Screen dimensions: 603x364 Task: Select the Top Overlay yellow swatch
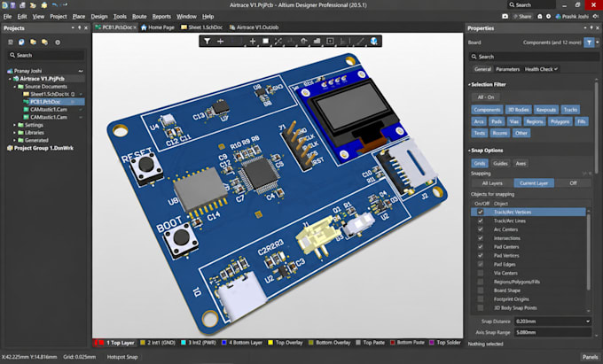(270, 343)
